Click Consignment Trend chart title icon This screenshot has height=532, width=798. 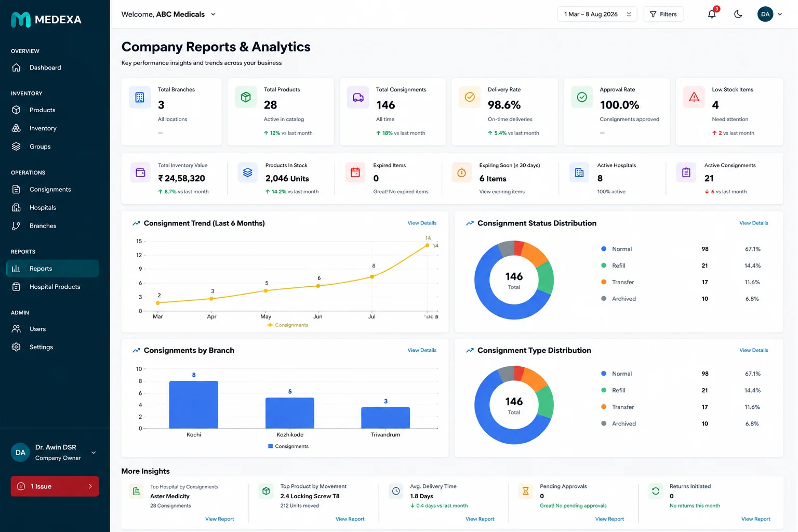136,223
